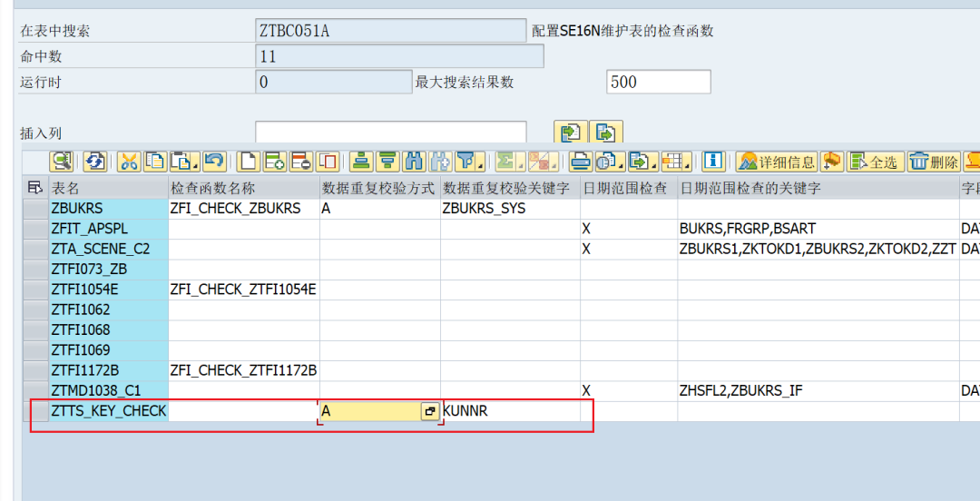The image size is (980, 501).
Task: Select the row selector for ZBUKRS
Action: click(35, 209)
